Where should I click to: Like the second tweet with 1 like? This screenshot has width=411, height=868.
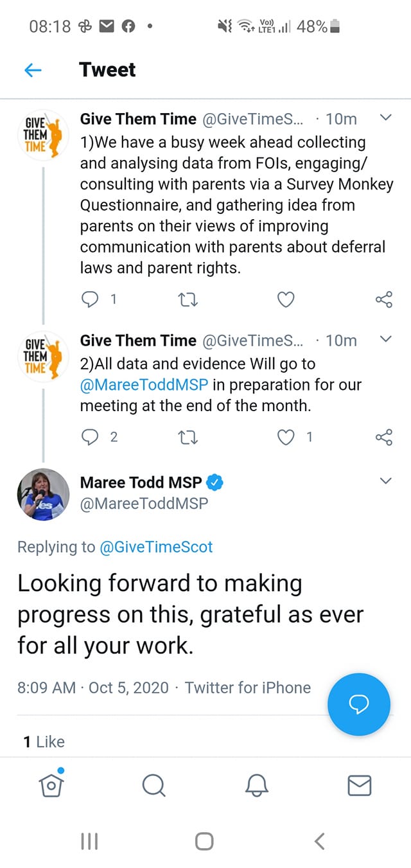coord(286,438)
